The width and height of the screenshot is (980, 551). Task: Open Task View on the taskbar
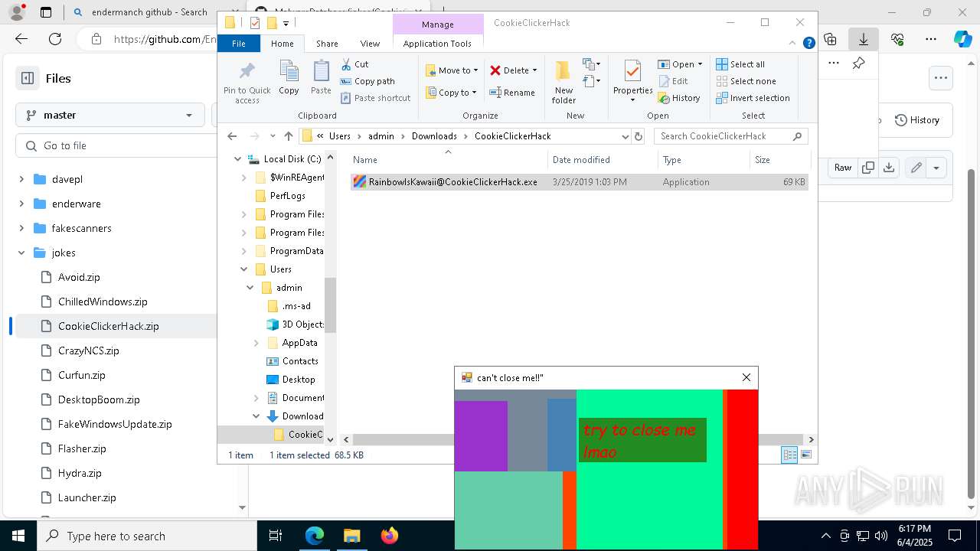[x=276, y=536]
